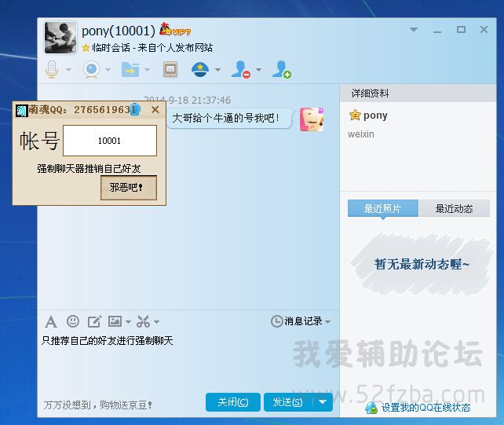The width and height of the screenshot is (504, 425).
Task: Expand the 消息记录 dropdown arrow
Action: 327,322
